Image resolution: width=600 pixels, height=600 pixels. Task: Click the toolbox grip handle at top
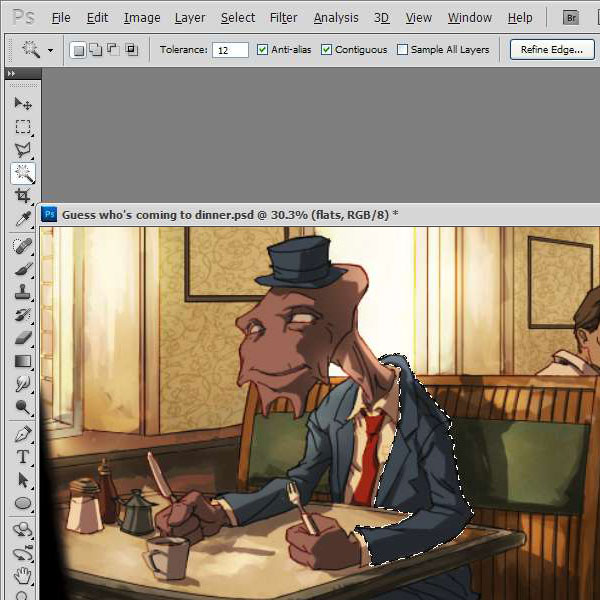(23, 85)
